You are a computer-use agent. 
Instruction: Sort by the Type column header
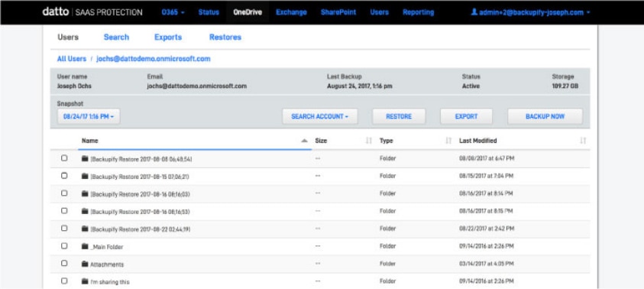[x=386, y=141]
